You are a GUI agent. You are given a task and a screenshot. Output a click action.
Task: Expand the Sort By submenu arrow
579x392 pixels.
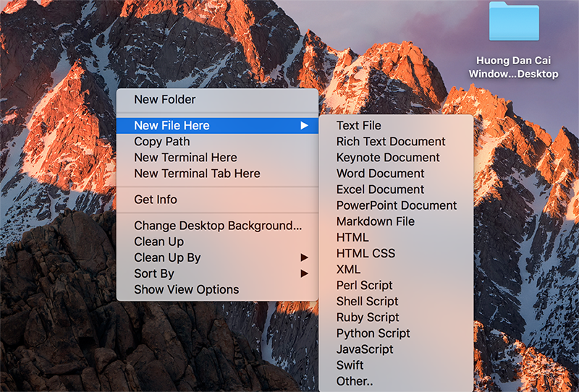pos(305,273)
